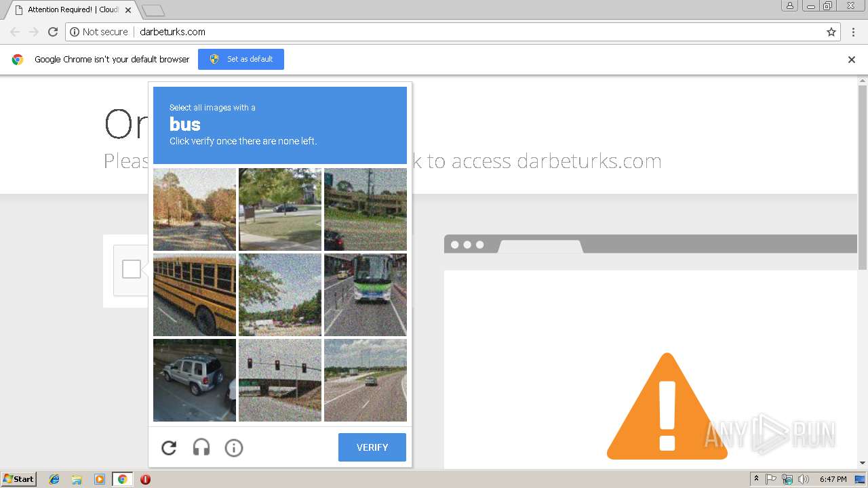Click the scrollbar up arrow

pyautogui.click(x=863, y=80)
